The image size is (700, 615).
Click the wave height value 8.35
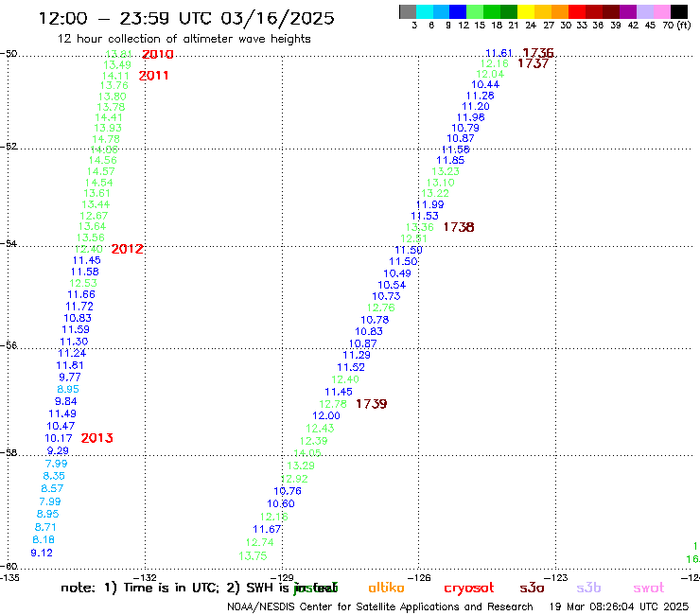pos(54,476)
